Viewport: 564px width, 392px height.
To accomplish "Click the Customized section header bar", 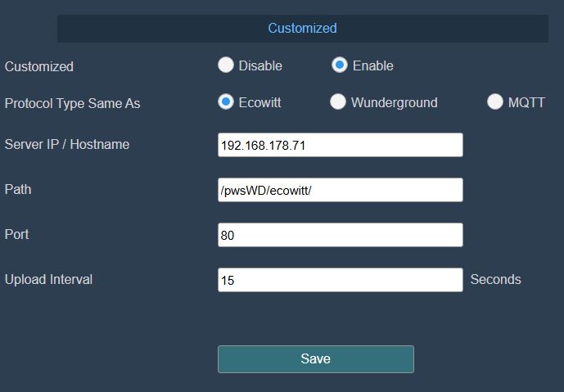I will [302, 29].
